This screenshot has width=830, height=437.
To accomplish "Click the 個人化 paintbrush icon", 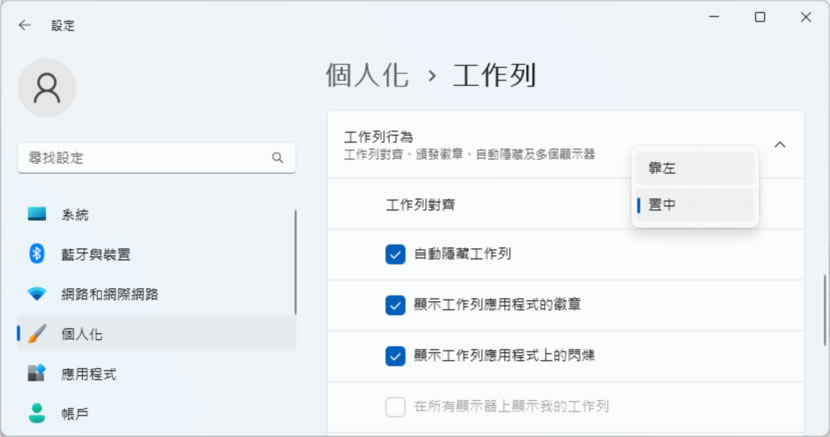I will coord(37,334).
